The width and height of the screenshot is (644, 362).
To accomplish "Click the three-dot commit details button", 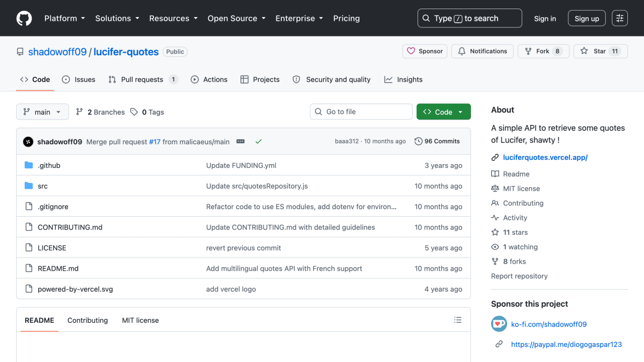I will [x=240, y=142].
